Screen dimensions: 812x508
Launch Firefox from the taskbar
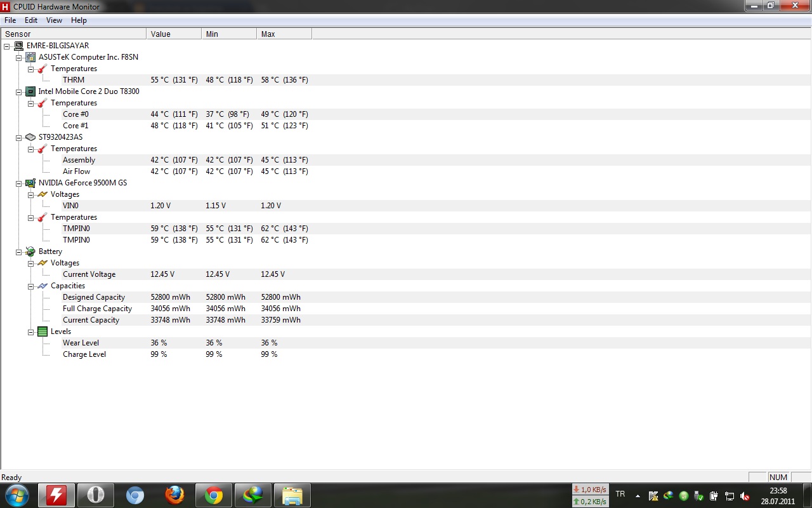tap(174, 495)
